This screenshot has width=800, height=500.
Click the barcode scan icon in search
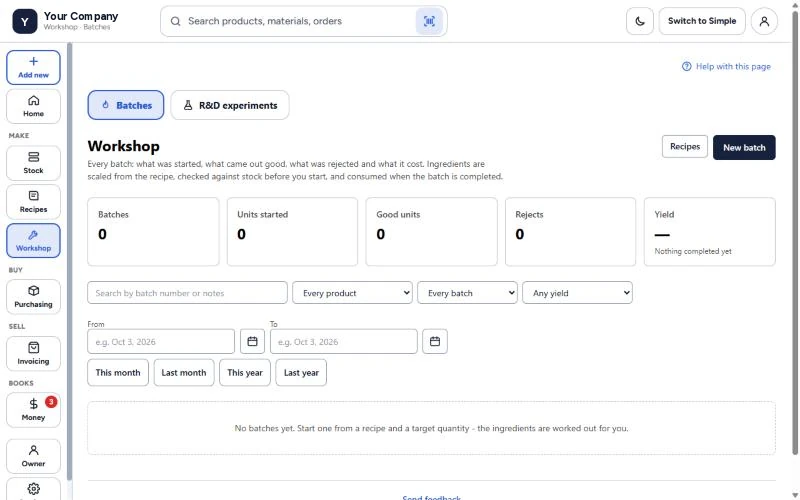[429, 21]
